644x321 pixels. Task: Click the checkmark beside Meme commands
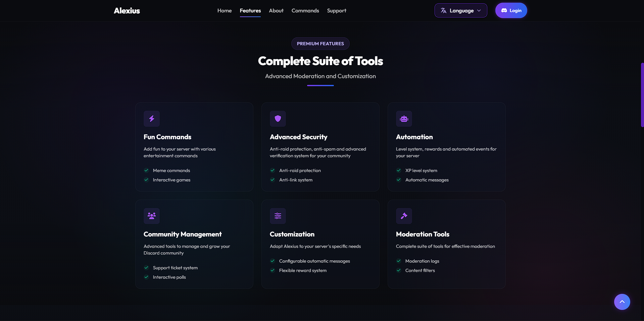pos(146,170)
